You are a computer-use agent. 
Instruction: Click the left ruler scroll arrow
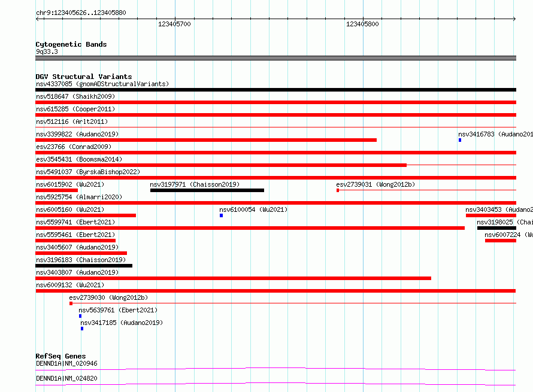coord(38,19)
